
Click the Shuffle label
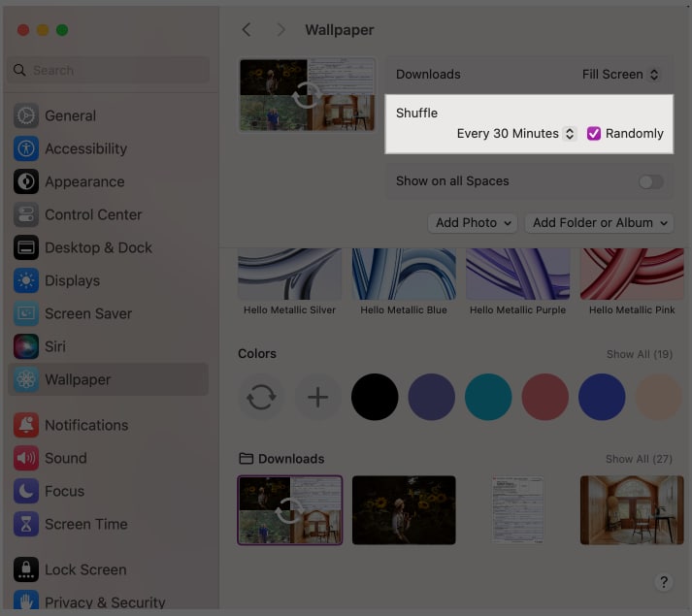coord(416,113)
